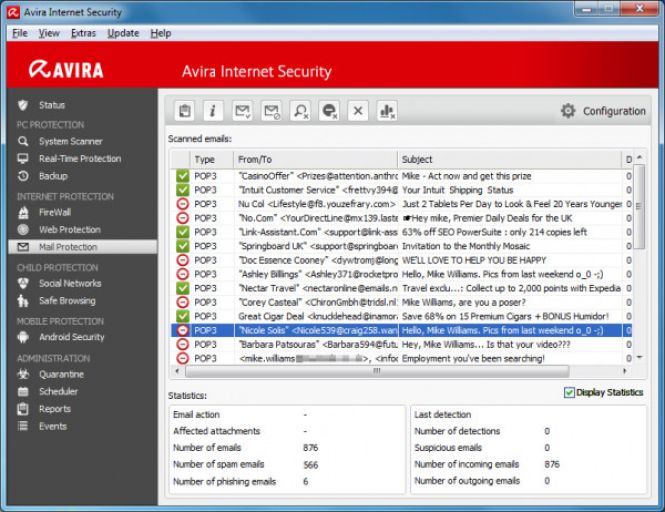The height and width of the screenshot is (512, 665).
Task: Click the System Scanner magnifier icon
Action: tap(23, 141)
